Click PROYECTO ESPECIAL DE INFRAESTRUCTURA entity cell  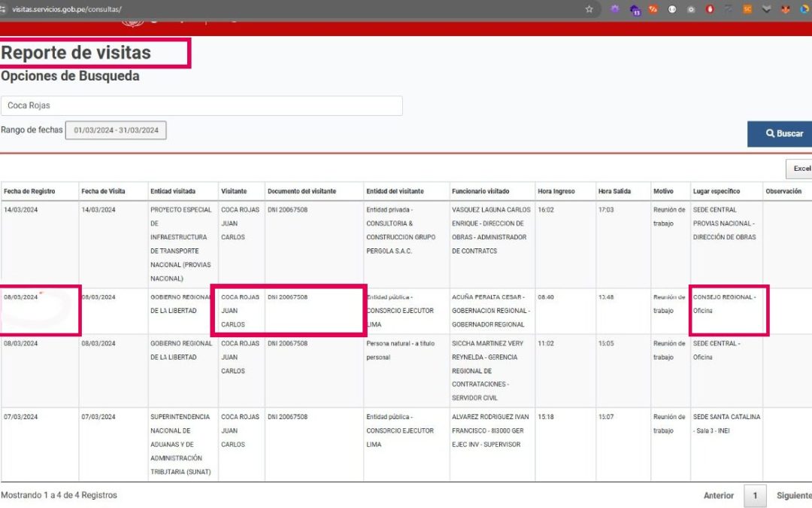tap(183, 244)
